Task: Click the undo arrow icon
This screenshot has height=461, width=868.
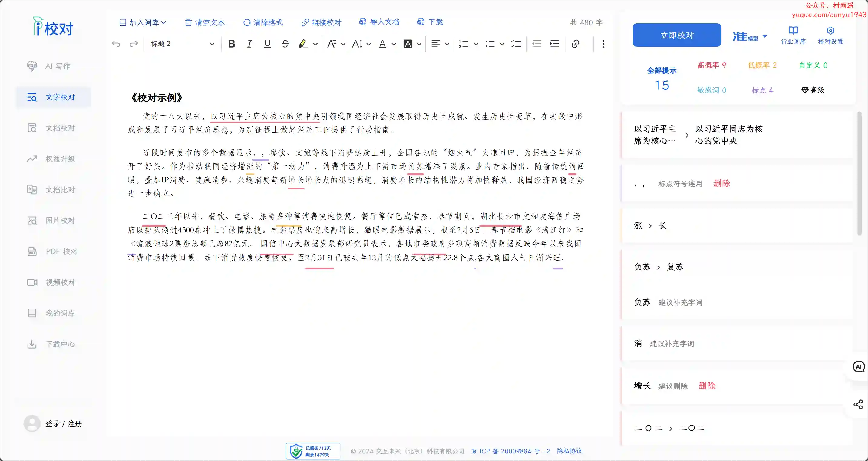Action: [116, 44]
